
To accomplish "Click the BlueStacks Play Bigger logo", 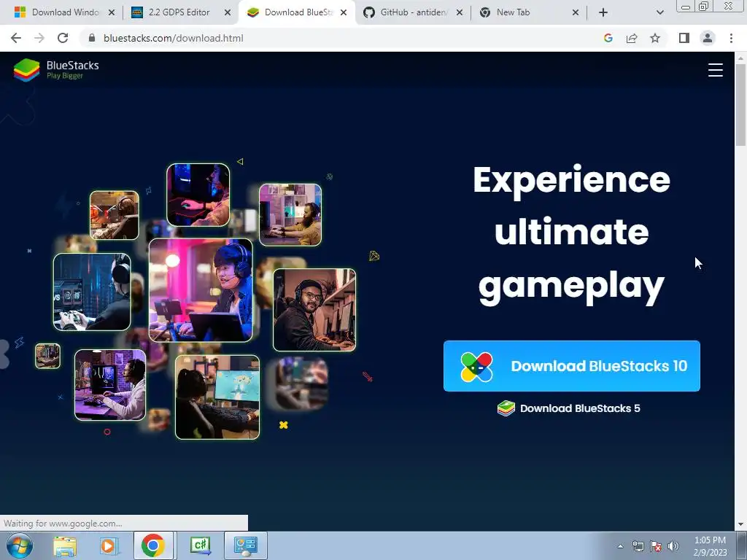I will 56,70.
